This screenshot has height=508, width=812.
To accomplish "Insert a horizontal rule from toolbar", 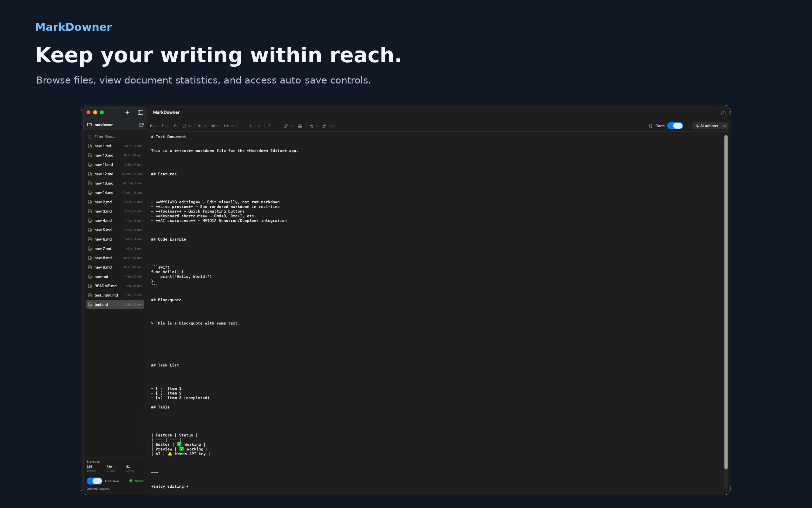I will tap(278, 126).
